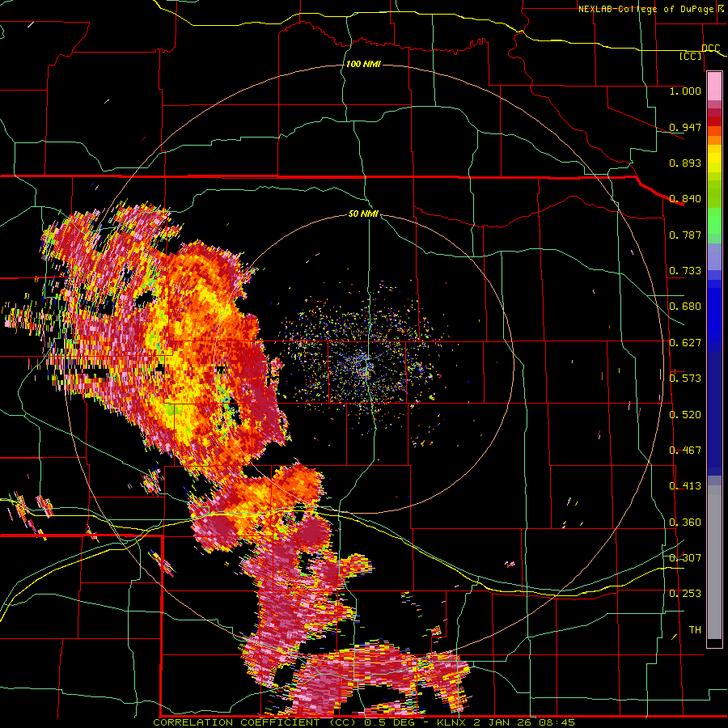
Task: Select the 0.627 scale value
Action: (x=685, y=343)
